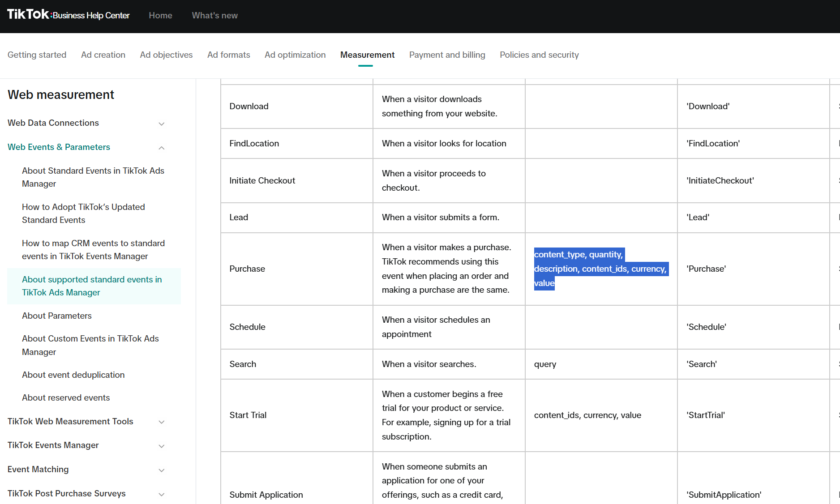Click the 'Download' event code cell
840x504 pixels.
(754, 107)
